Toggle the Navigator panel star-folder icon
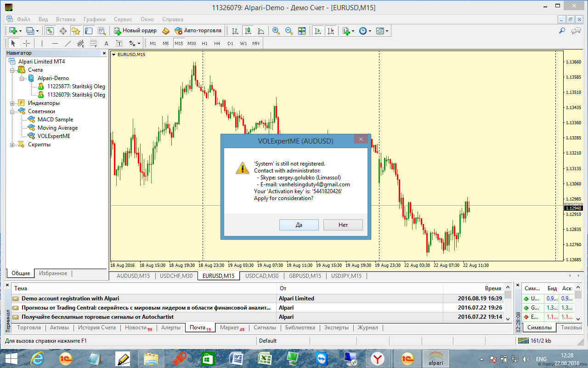 pos(75,31)
